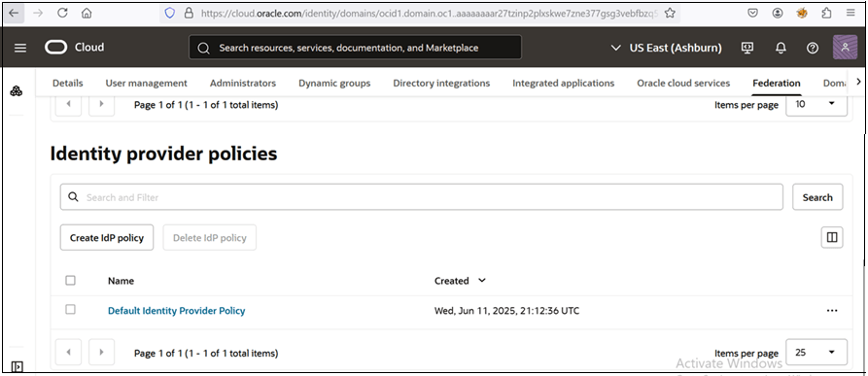Click previous page button in upper pagination
The image size is (868, 376).
pyautogui.click(x=69, y=105)
